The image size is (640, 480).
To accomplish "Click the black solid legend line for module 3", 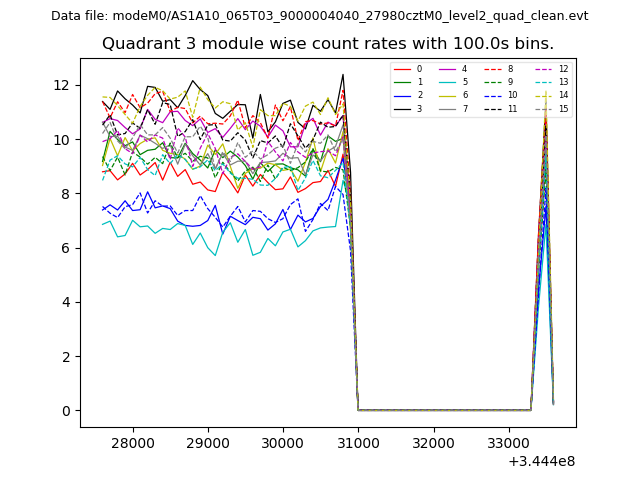I will tap(404, 108).
